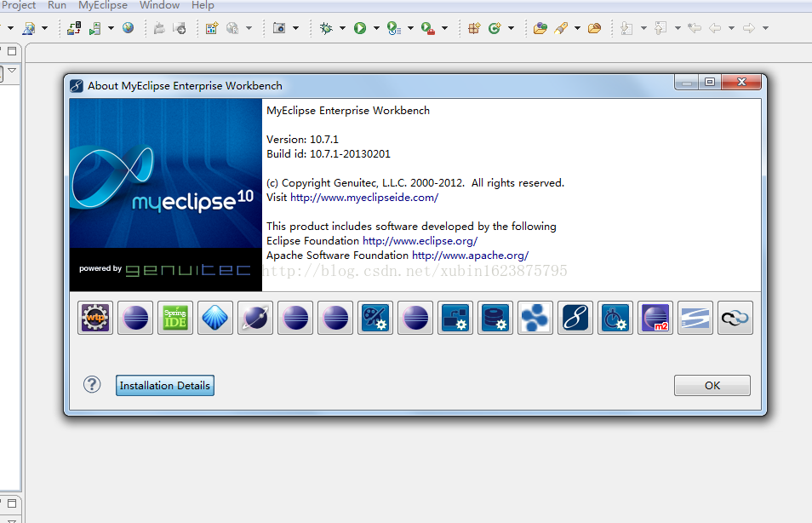
Task: Click the blue diamond feature icon
Action: 214,318
